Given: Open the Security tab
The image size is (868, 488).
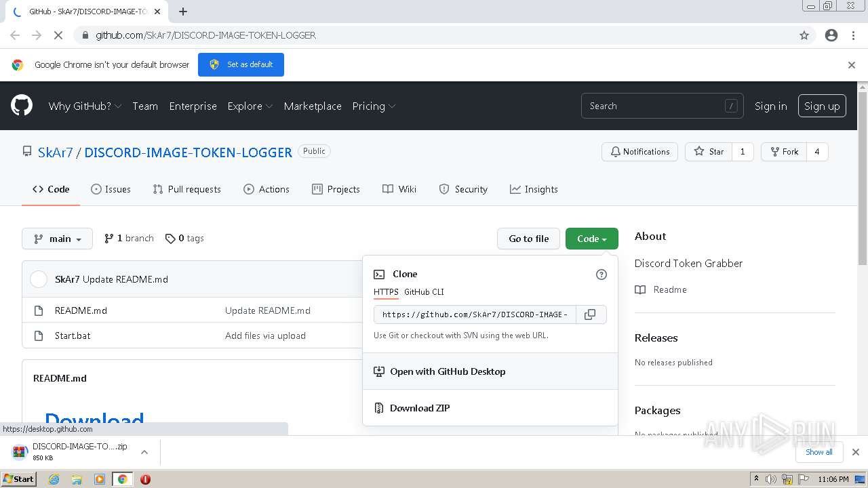Looking at the screenshot, I should (x=463, y=189).
